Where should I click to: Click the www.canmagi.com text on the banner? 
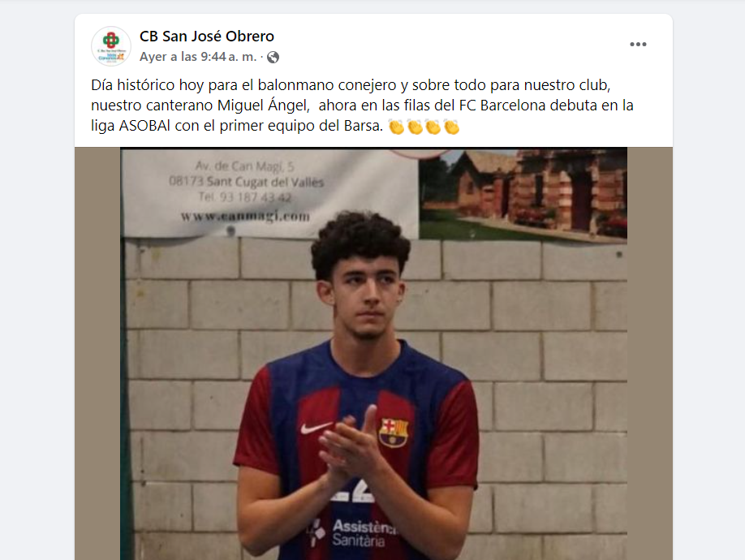point(245,216)
